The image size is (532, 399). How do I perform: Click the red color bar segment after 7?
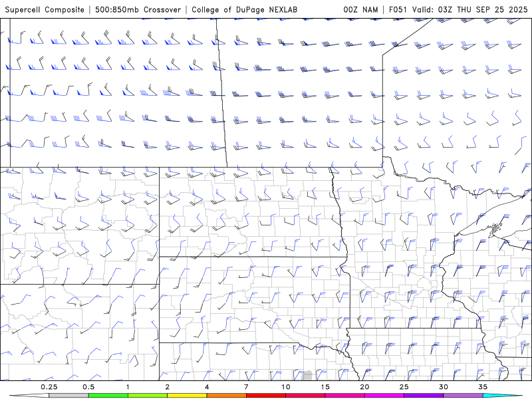[x=266, y=396]
